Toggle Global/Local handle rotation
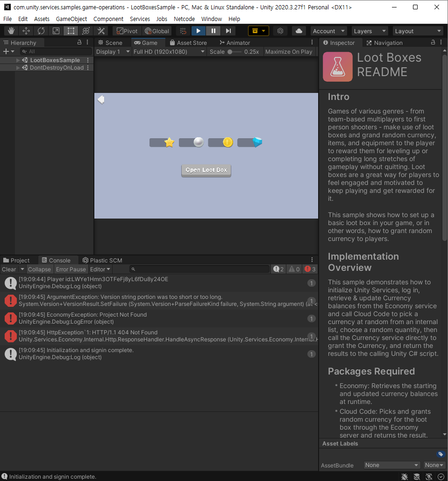 click(x=157, y=31)
